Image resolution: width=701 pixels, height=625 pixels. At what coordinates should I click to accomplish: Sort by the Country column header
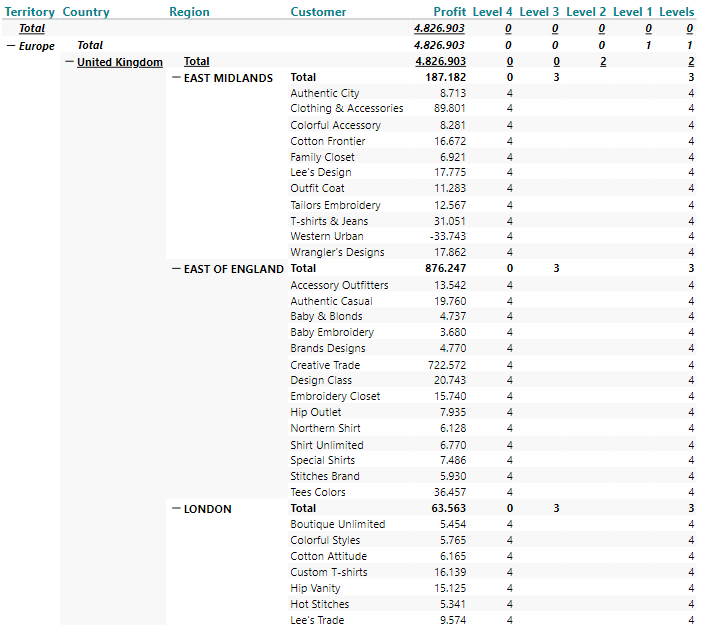point(86,12)
